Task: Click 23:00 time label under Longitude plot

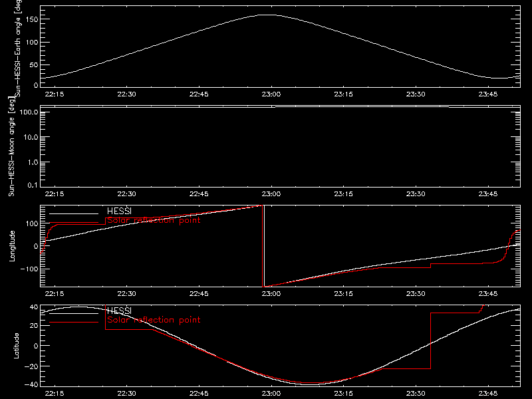Action: 271,293
